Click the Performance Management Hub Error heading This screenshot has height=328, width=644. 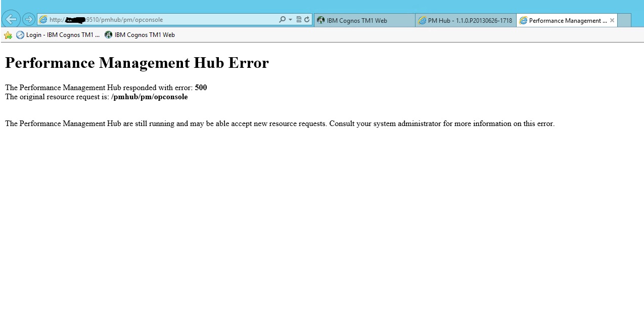[137, 63]
